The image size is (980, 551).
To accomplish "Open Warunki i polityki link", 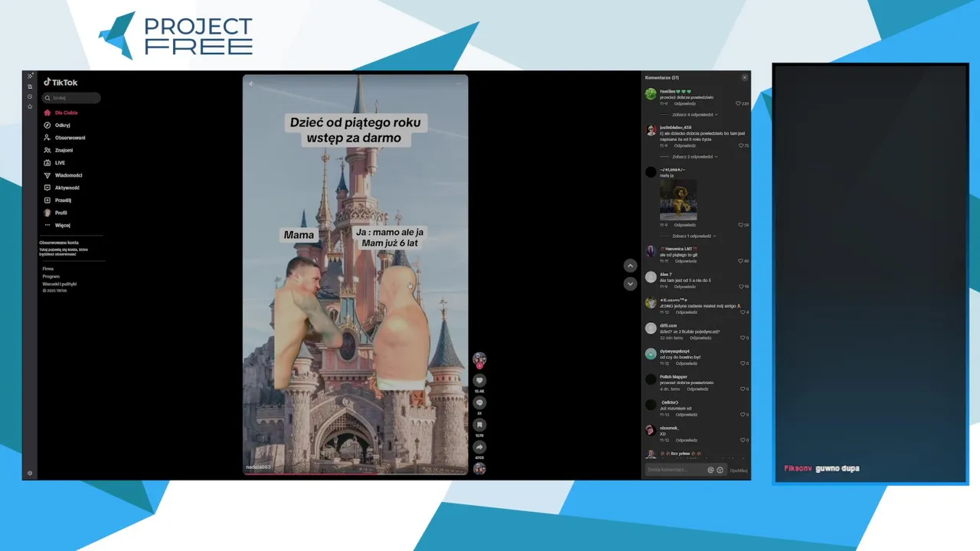I will click(60, 284).
